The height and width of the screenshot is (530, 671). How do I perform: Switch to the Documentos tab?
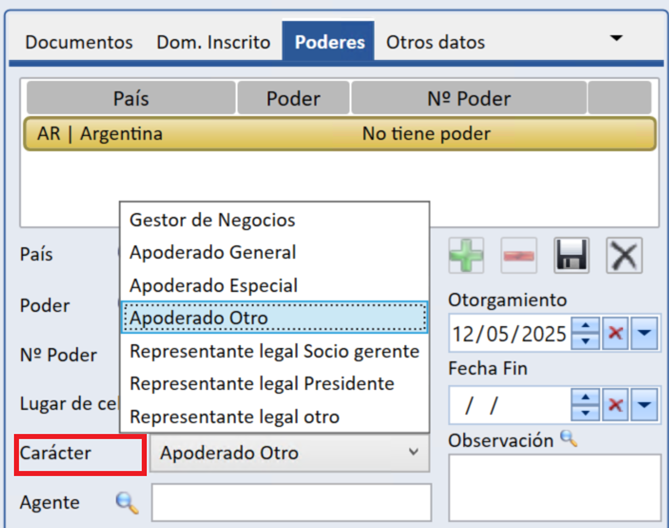tap(79, 42)
